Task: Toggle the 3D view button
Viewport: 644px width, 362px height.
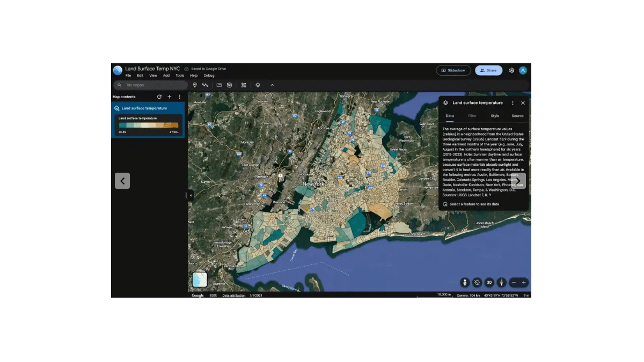Action: coord(489,283)
